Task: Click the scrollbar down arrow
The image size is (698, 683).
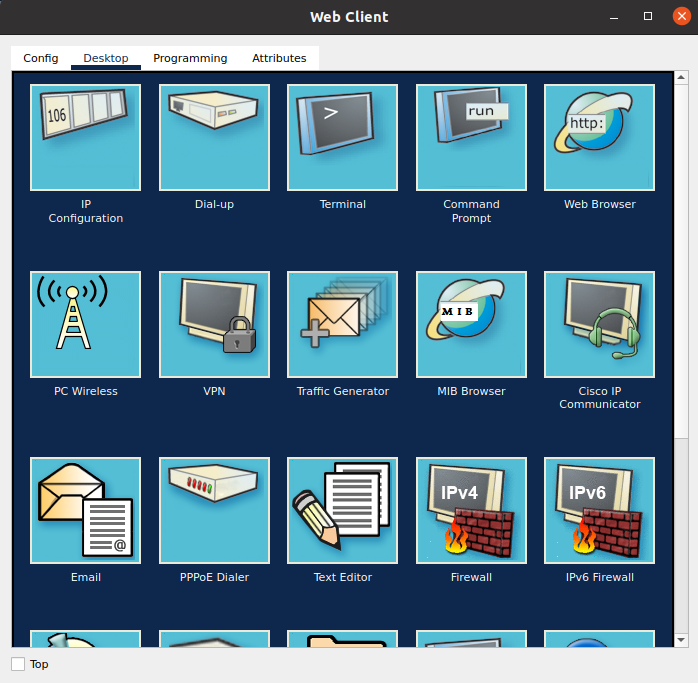Action: pyautogui.click(x=681, y=640)
